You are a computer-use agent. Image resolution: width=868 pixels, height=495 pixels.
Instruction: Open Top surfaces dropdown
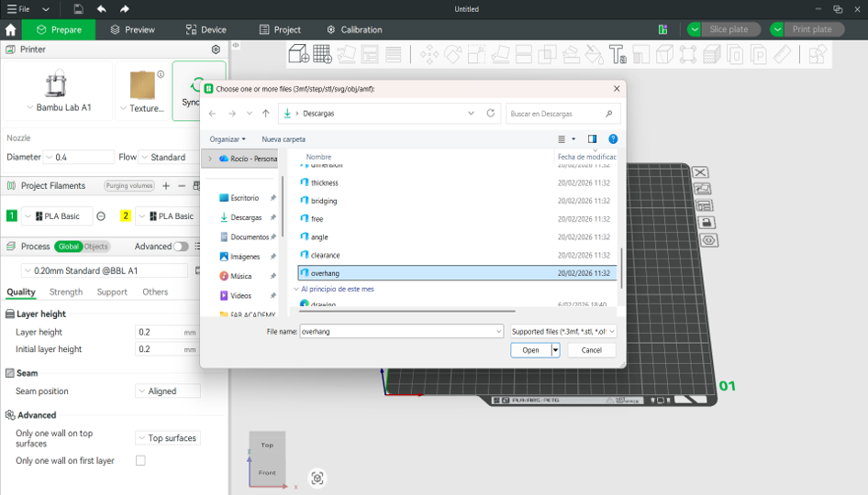168,438
